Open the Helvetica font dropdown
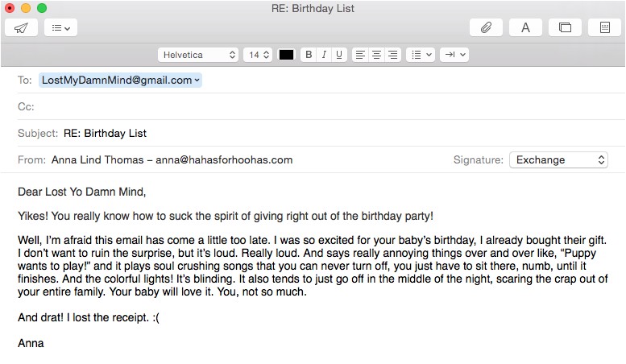 198,55
